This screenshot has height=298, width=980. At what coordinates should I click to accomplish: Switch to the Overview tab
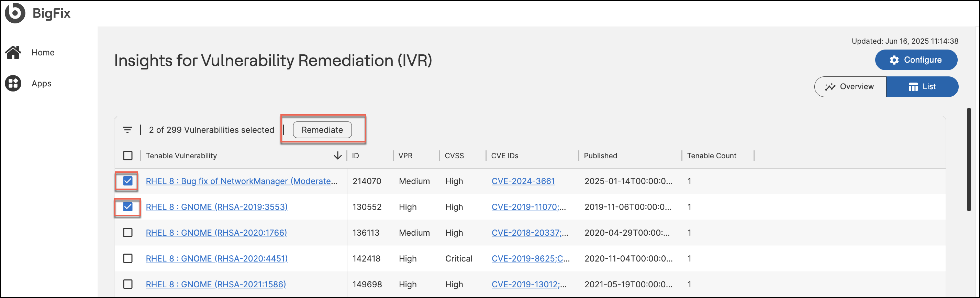pyautogui.click(x=850, y=87)
